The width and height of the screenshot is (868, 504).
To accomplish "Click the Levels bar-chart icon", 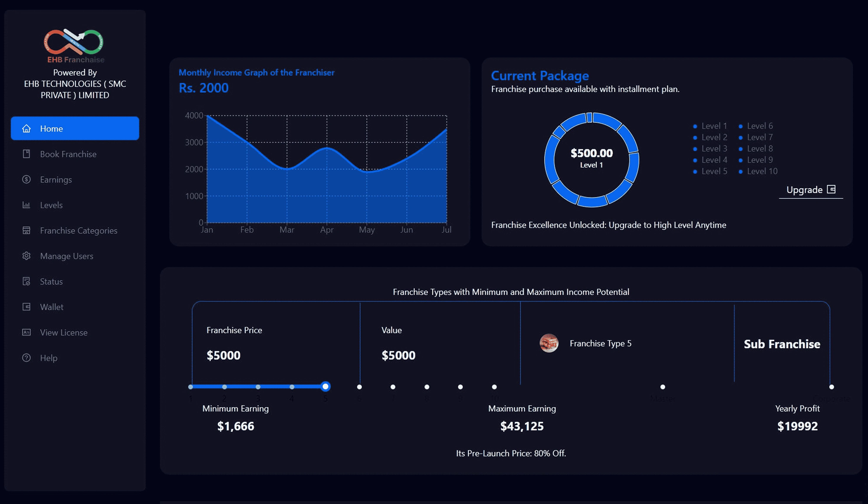I will [x=26, y=205].
